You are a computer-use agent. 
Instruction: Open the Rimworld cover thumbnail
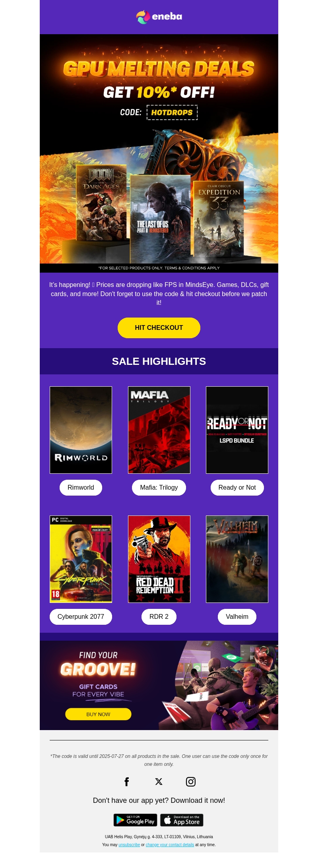pyautogui.click(x=81, y=430)
